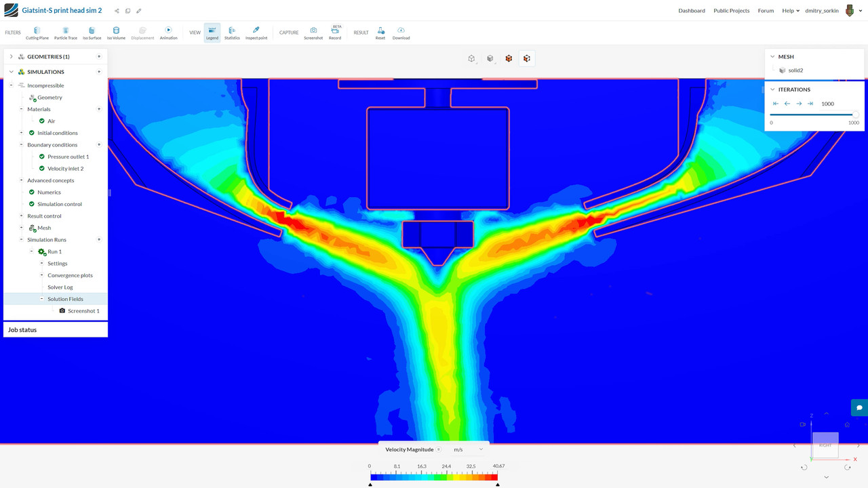Open the m/s units dropdown
The height and width of the screenshot is (488, 868).
pyautogui.click(x=469, y=449)
